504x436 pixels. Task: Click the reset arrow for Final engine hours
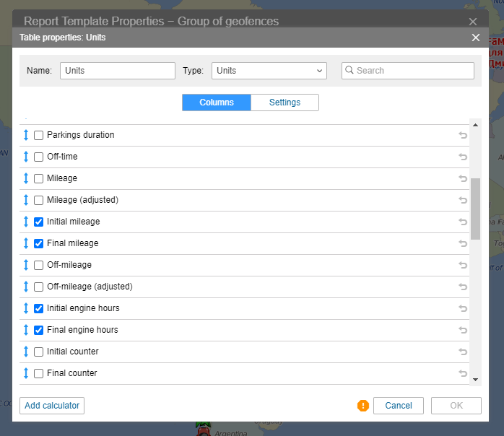[463, 330]
